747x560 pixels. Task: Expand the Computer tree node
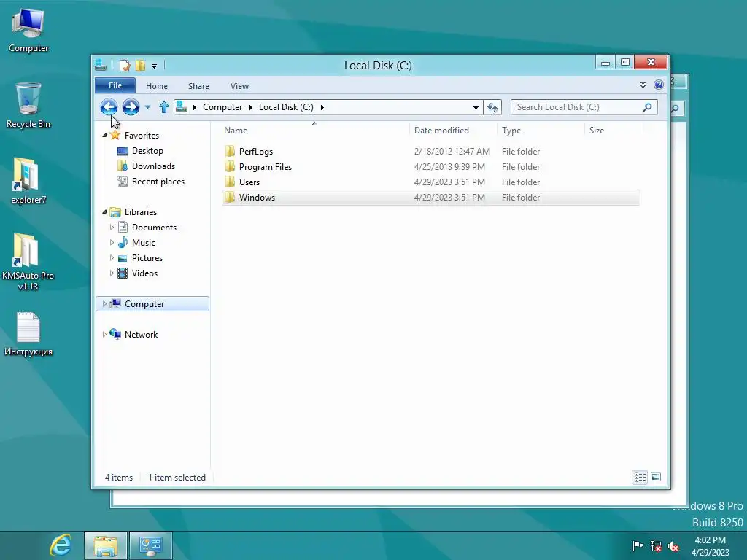[104, 304]
